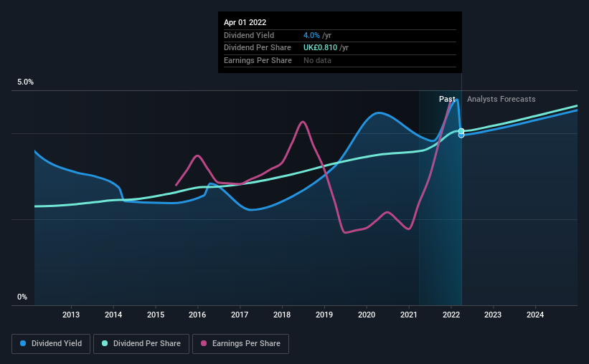Select the blue data point marker at Apr 2022
Viewport: 589px width, 364px height.
point(461,135)
